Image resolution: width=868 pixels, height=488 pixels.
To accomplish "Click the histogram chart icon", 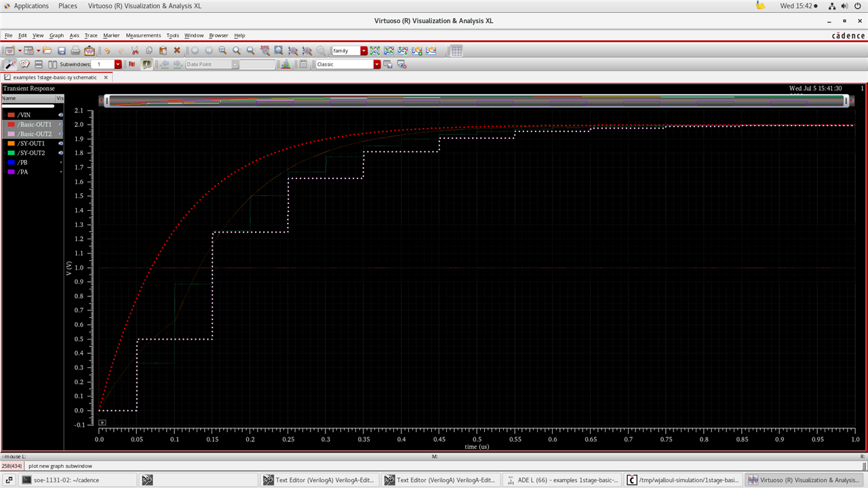I will click(x=285, y=64).
